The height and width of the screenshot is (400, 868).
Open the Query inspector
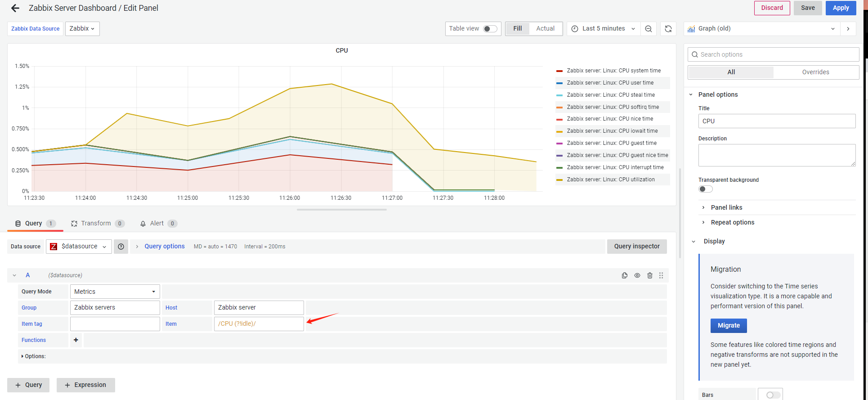tap(637, 247)
